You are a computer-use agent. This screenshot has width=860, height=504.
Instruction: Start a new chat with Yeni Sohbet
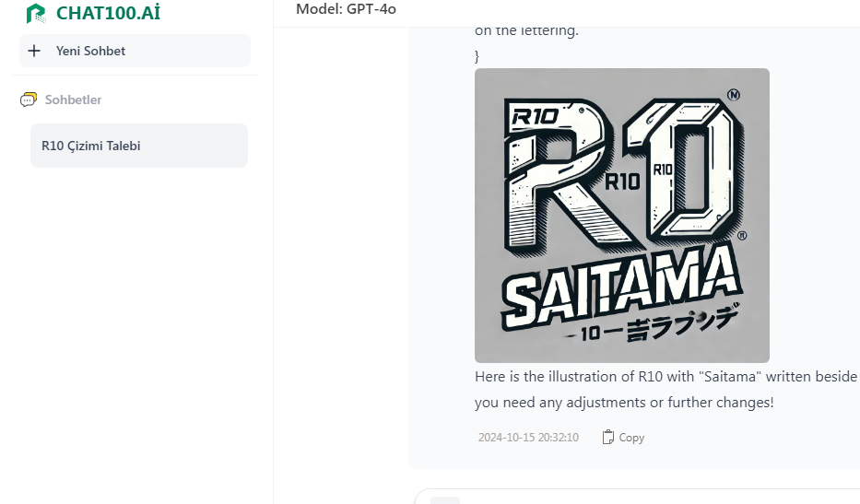[x=135, y=51]
